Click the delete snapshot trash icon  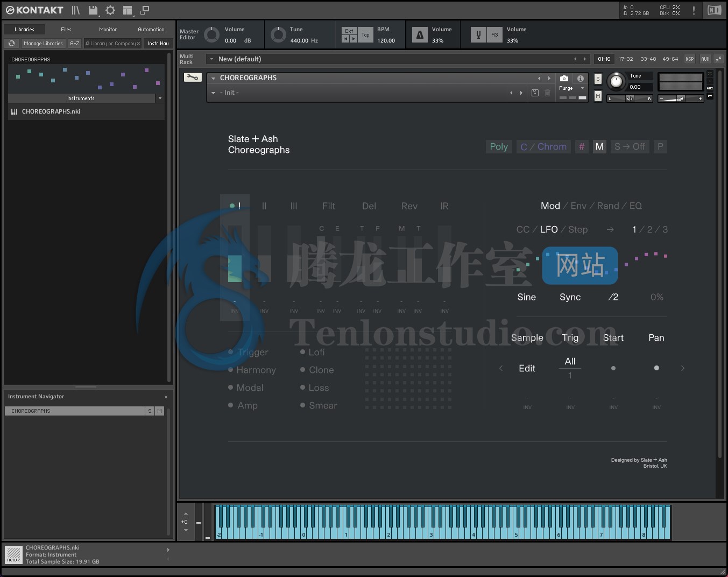547,93
